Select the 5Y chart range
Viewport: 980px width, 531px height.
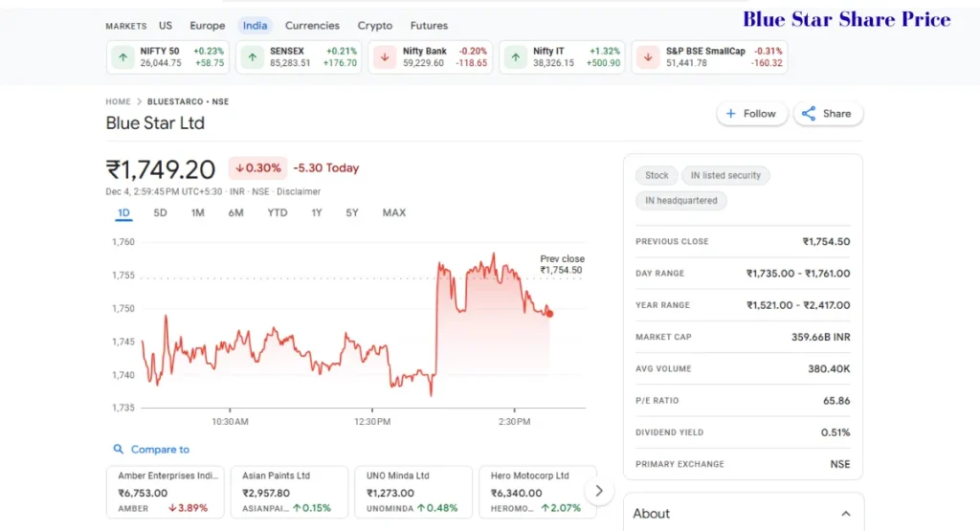352,213
